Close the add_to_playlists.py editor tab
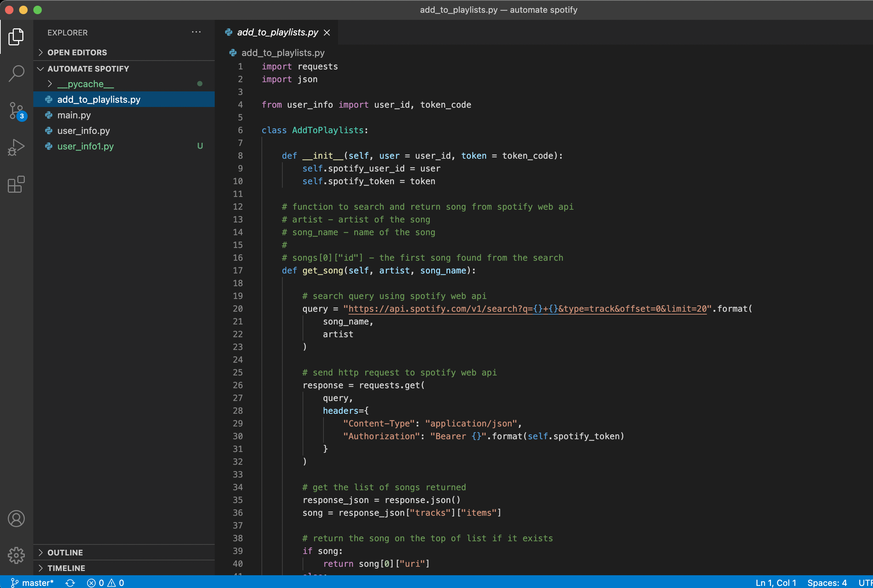The image size is (873, 588). (x=327, y=33)
